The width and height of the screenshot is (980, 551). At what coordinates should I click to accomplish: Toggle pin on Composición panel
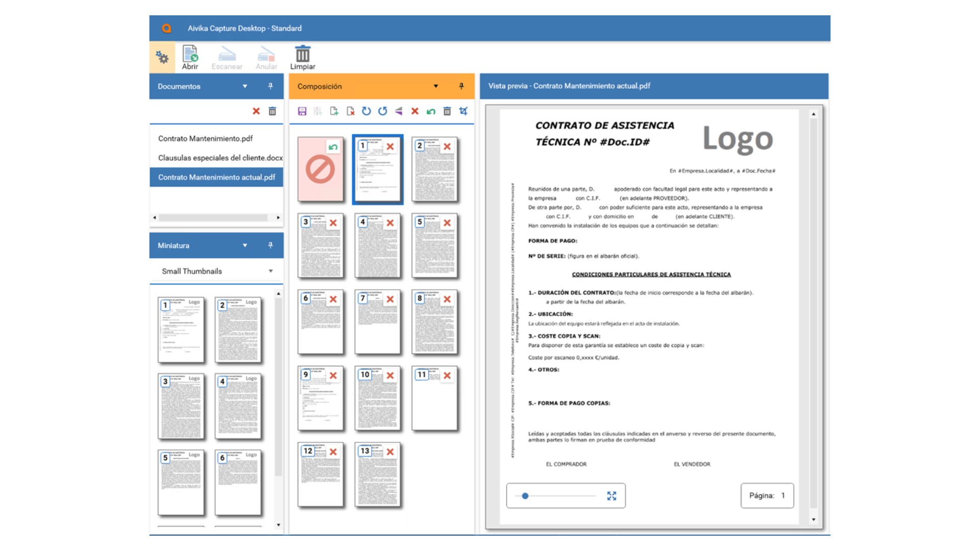point(461,86)
